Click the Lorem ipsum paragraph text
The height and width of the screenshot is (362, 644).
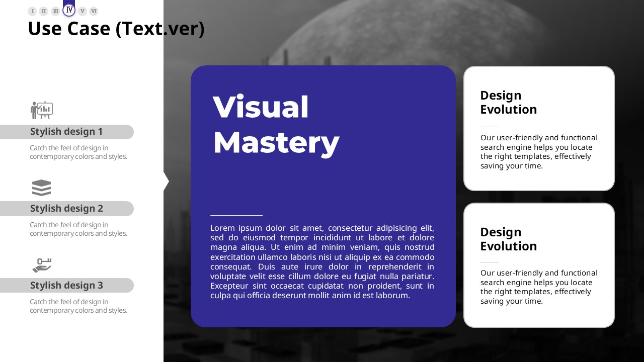322,261
